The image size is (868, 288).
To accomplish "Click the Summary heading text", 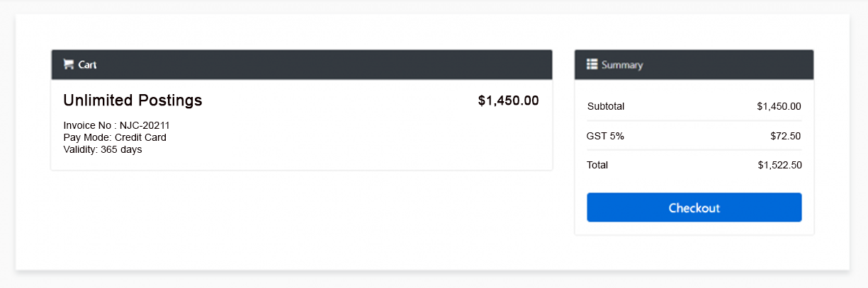I will [622, 64].
